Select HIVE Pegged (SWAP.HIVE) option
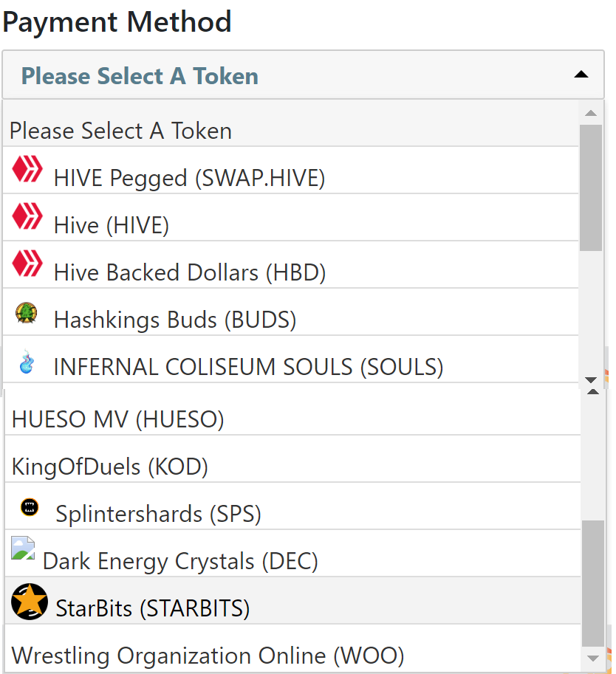 189,178
